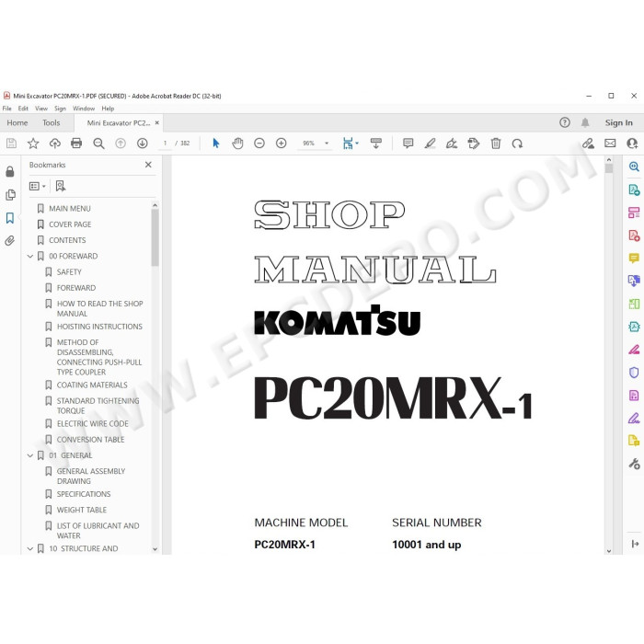Click the Stamp tool icon
644x644 pixels.
point(474,144)
